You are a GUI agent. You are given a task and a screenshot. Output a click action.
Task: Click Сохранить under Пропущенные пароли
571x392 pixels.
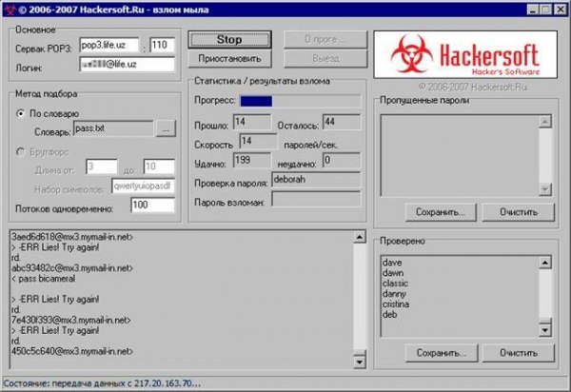coord(441,212)
